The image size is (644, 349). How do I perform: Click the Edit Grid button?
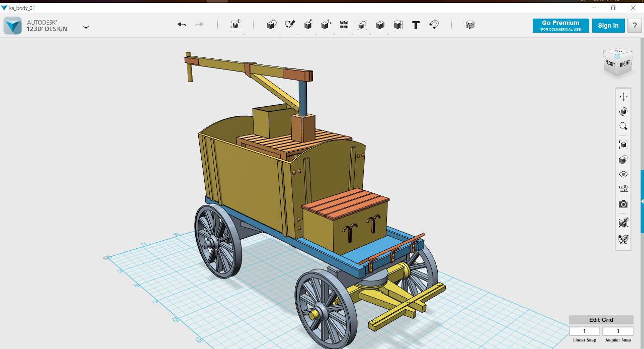click(601, 320)
